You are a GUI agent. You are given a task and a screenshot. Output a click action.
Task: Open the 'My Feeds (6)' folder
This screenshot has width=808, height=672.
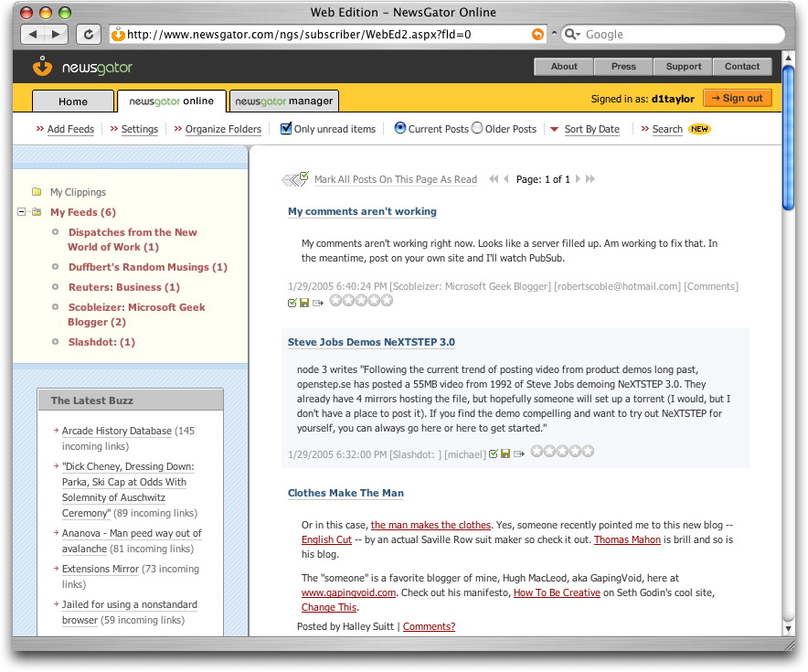tap(83, 212)
